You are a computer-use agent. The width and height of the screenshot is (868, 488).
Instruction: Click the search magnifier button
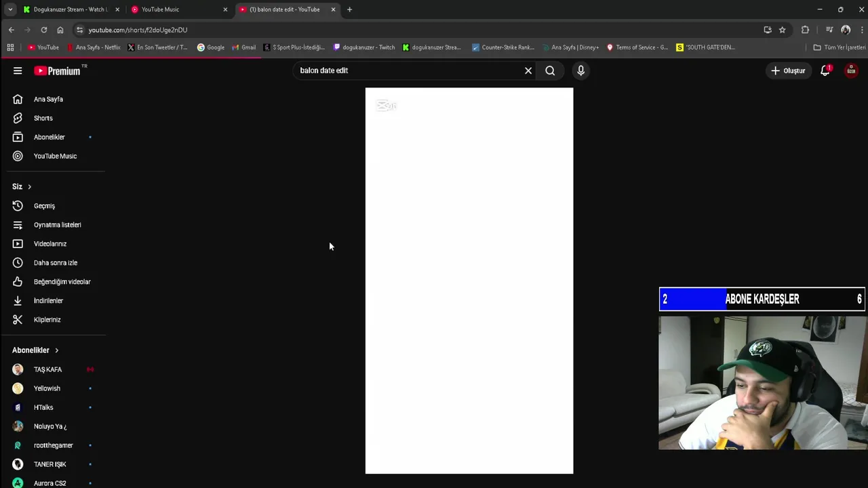550,70
